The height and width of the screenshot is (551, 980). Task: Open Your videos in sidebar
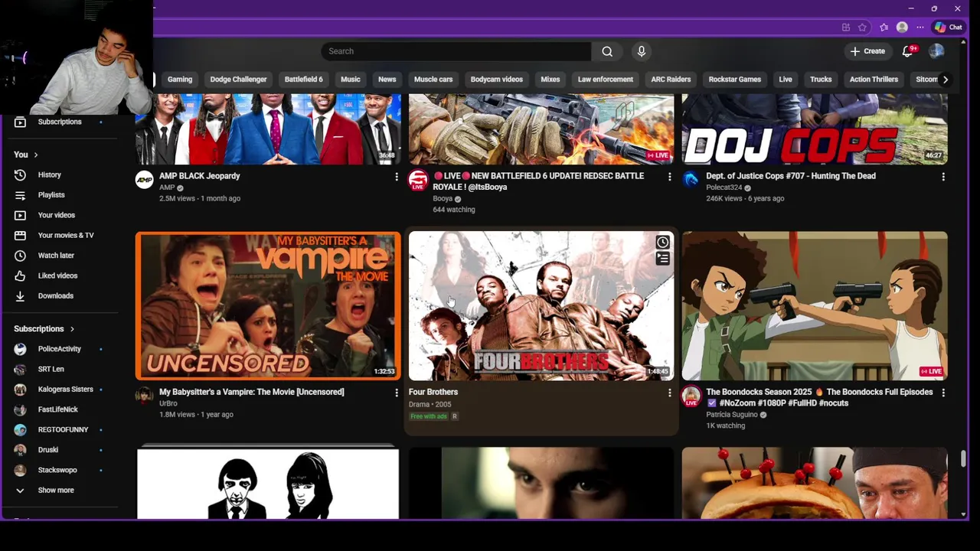click(x=57, y=215)
